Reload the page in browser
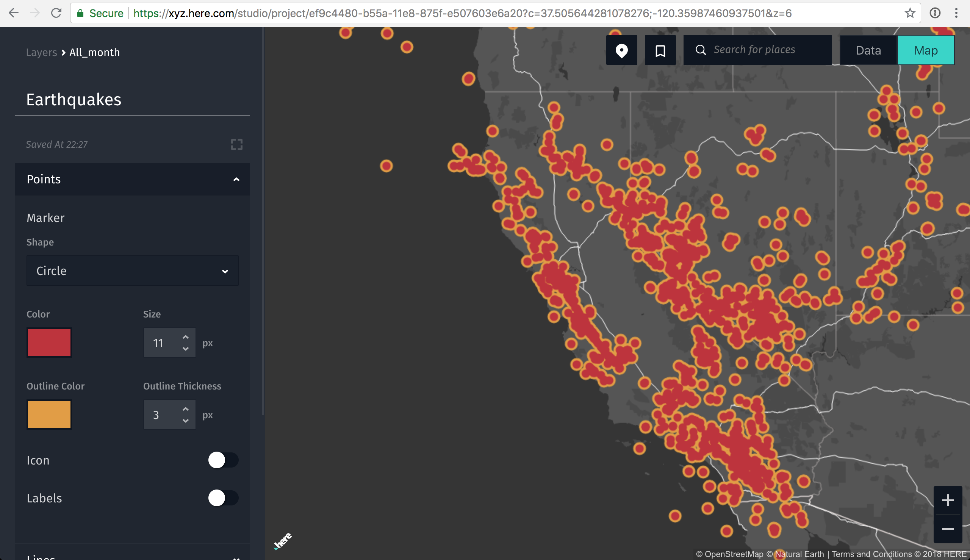 (x=56, y=13)
